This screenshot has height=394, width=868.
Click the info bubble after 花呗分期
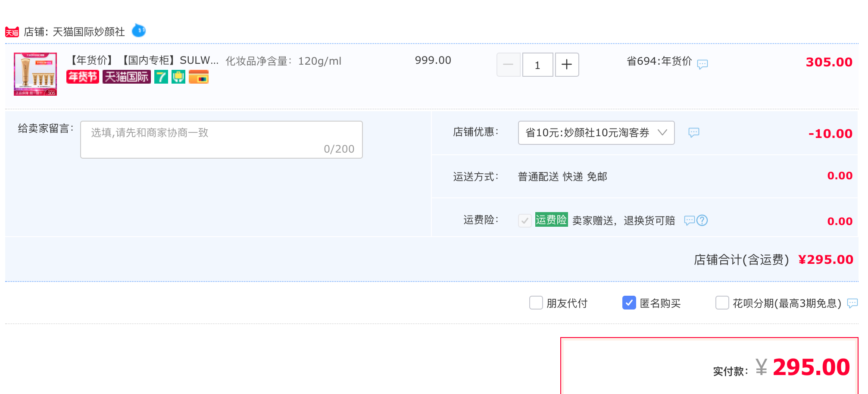coord(852,303)
